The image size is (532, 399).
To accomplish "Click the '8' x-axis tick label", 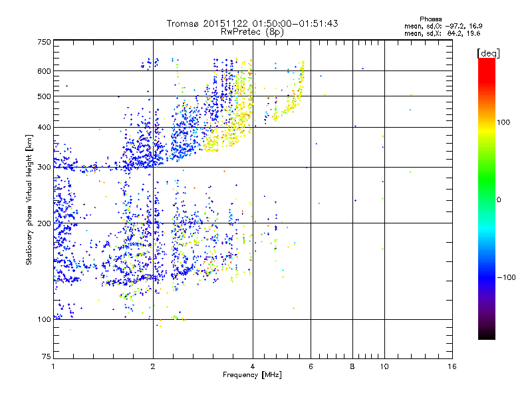I will click(x=352, y=366).
